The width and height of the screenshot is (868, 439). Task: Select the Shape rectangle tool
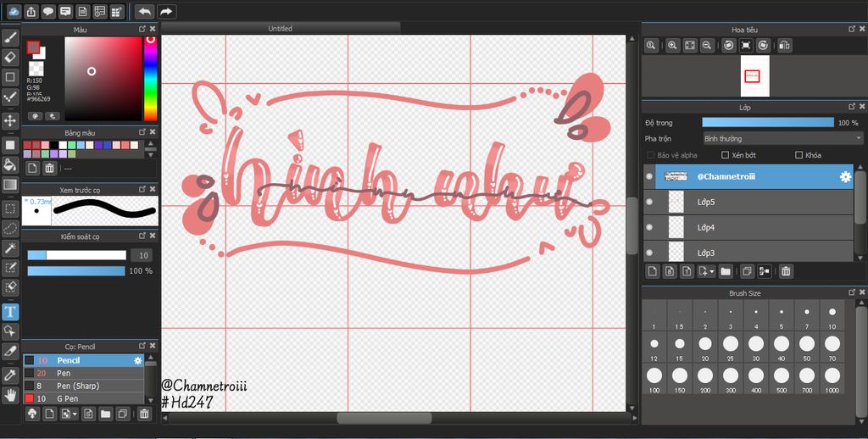(10, 77)
